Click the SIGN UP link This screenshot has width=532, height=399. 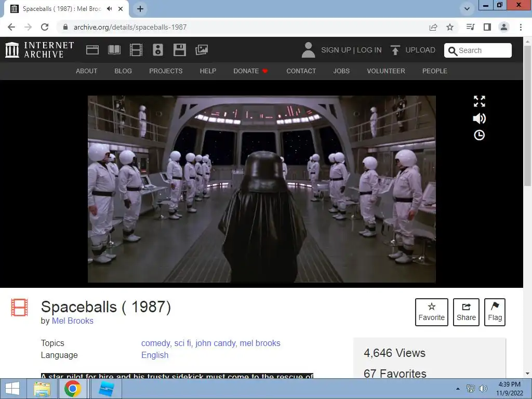(336, 50)
